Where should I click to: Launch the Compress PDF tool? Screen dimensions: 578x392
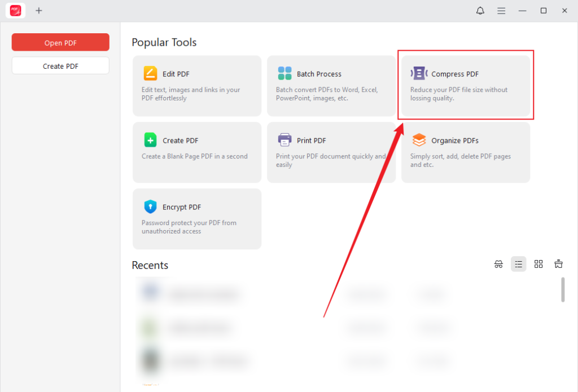tap(465, 85)
